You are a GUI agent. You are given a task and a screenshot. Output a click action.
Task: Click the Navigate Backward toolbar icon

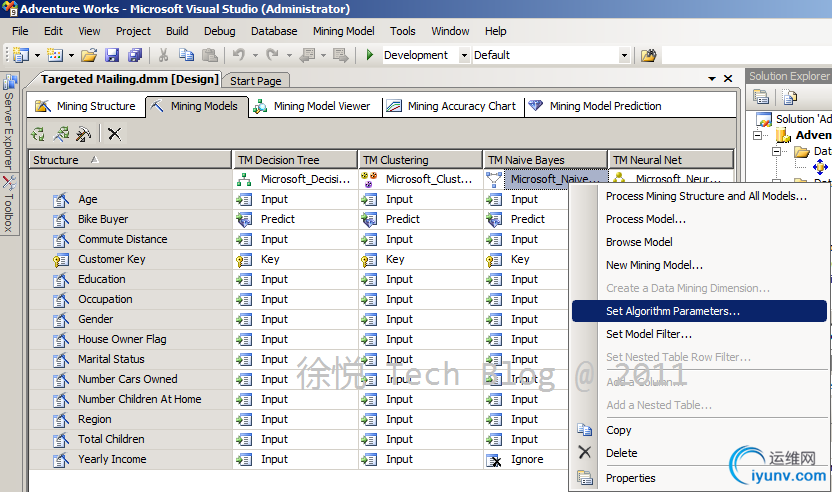click(307, 55)
